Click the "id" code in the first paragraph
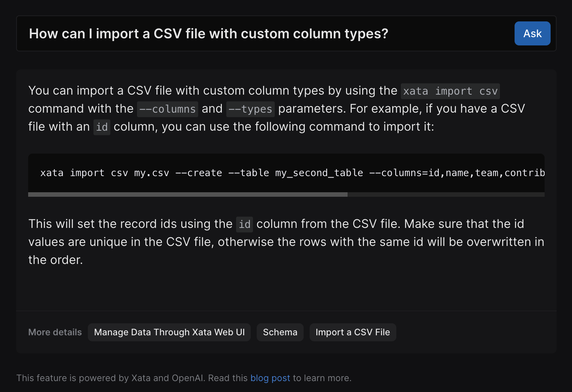 click(x=102, y=127)
